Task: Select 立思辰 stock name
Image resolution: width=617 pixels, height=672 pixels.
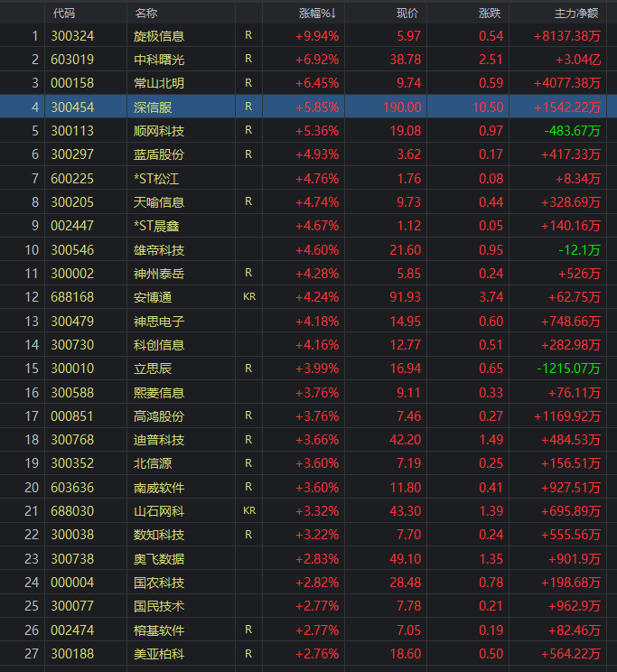Action: pos(153,369)
